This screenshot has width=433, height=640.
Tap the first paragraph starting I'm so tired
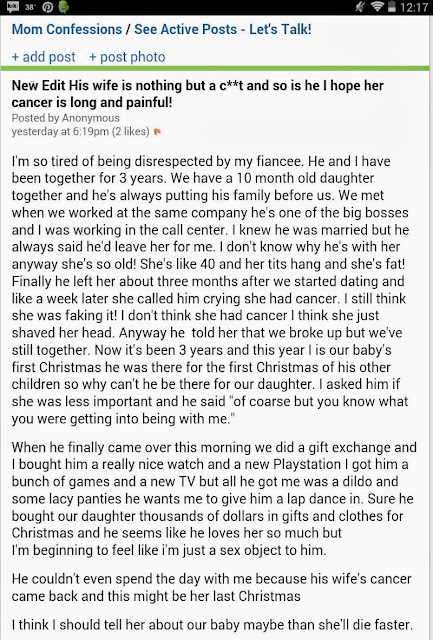click(210, 290)
